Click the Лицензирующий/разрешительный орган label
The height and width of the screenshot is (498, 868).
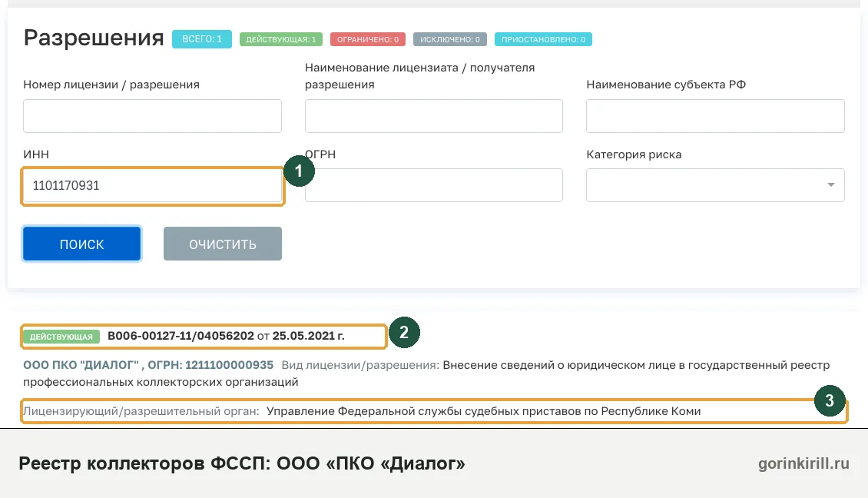pyautogui.click(x=141, y=411)
